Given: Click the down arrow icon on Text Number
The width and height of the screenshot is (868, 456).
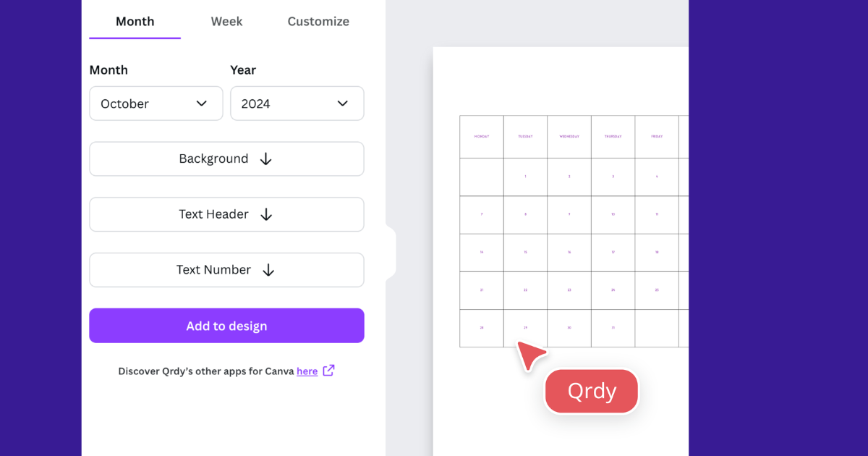Looking at the screenshot, I should [x=268, y=270].
